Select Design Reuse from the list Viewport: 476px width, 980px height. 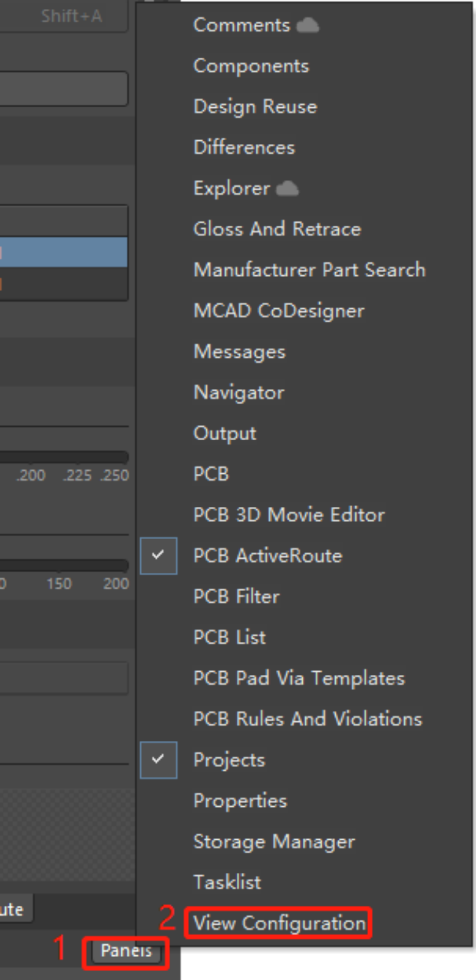[255, 107]
